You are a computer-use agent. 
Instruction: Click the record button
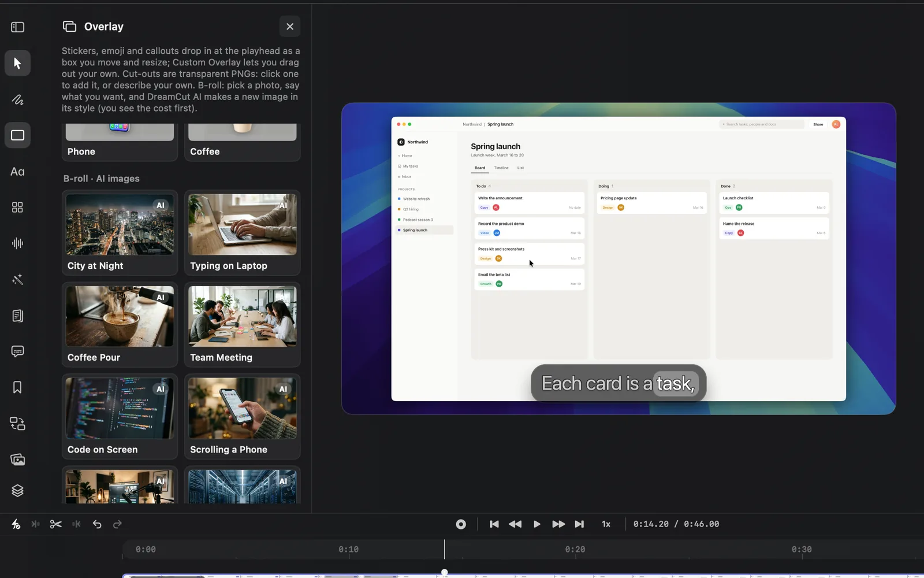(461, 524)
